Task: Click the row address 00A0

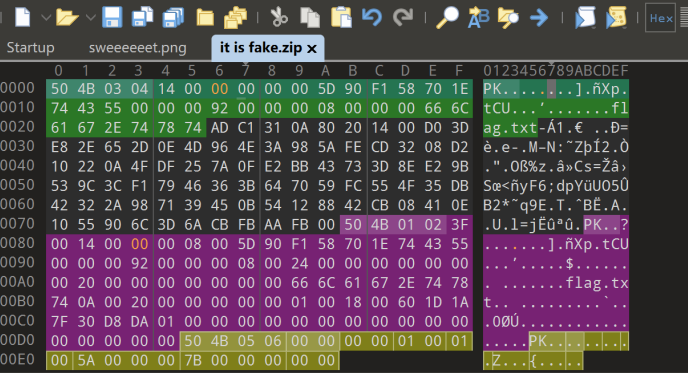Action: [18, 282]
